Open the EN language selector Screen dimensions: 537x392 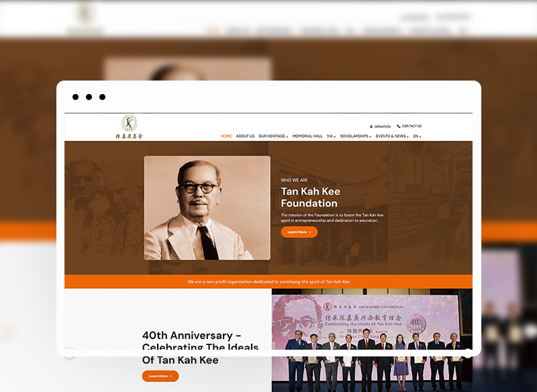(x=417, y=136)
